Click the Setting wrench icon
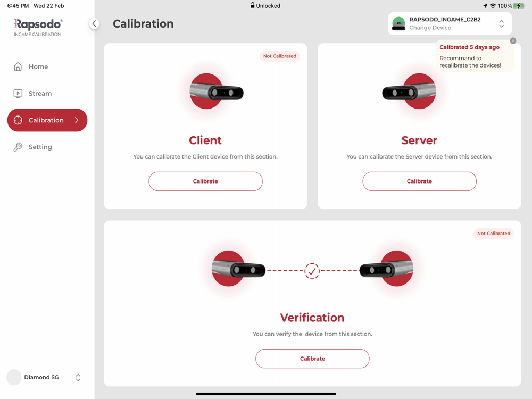Screen dimensions: 532x399 click(x=18, y=147)
